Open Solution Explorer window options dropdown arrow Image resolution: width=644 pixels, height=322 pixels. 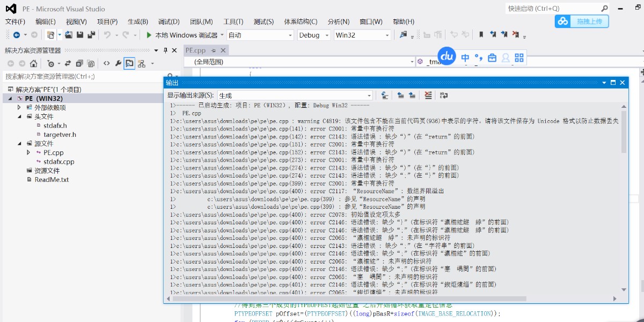(156, 50)
